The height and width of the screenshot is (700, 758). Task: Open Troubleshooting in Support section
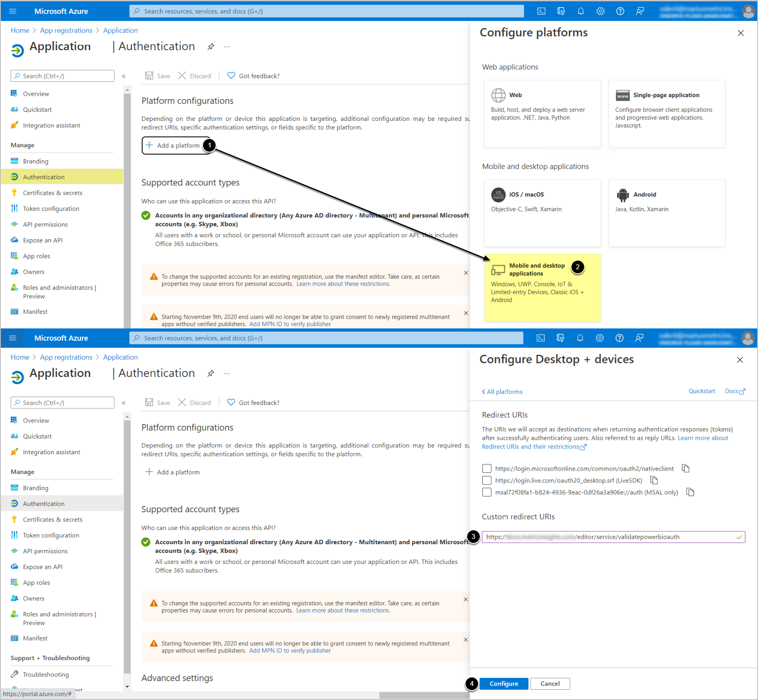[46, 675]
